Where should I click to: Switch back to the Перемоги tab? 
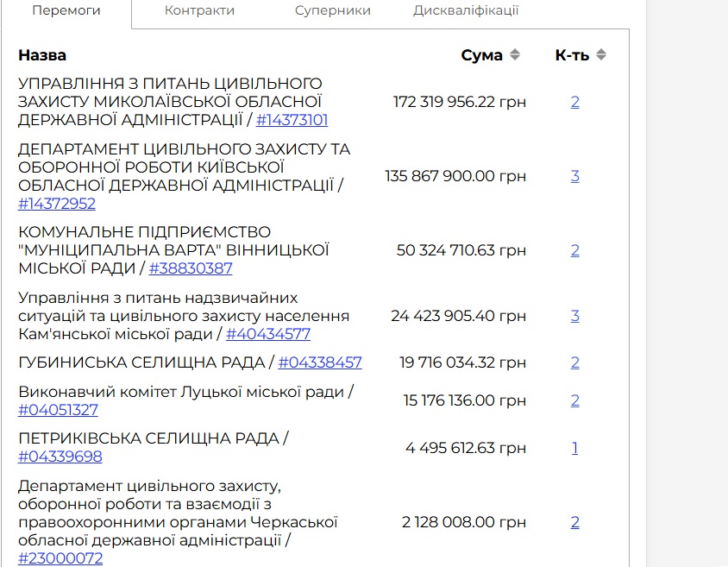66,9
